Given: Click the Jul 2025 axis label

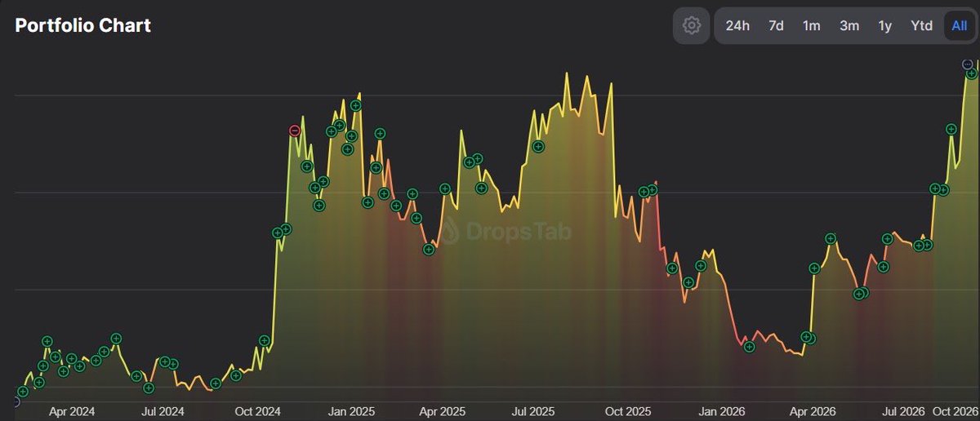Looking at the screenshot, I should [533, 410].
